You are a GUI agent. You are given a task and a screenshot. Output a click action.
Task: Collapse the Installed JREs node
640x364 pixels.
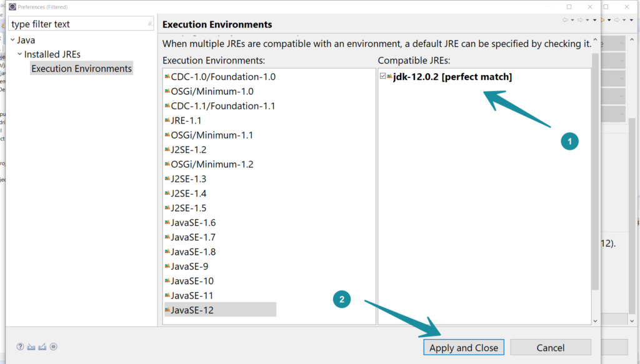(19, 54)
